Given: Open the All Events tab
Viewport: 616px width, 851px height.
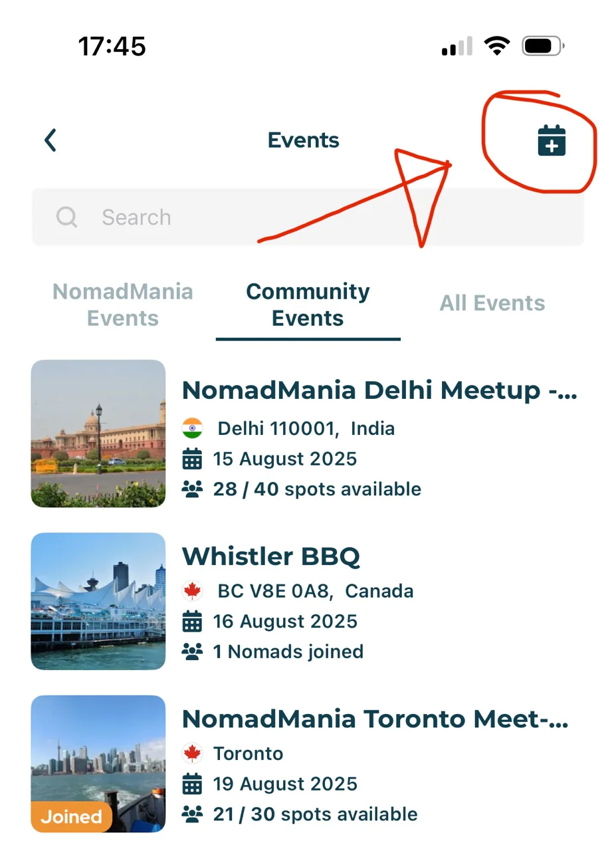Looking at the screenshot, I should coord(492,303).
